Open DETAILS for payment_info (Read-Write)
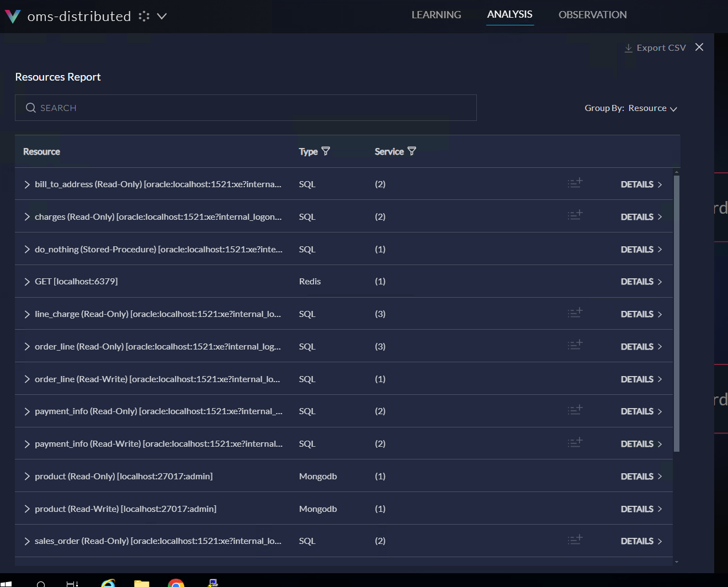This screenshot has height=587, width=728. [x=641, y=444]
